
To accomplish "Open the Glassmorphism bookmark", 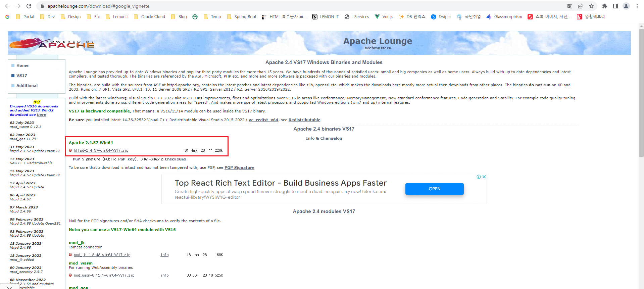I will pyautogui.click(x=504, y=17).
